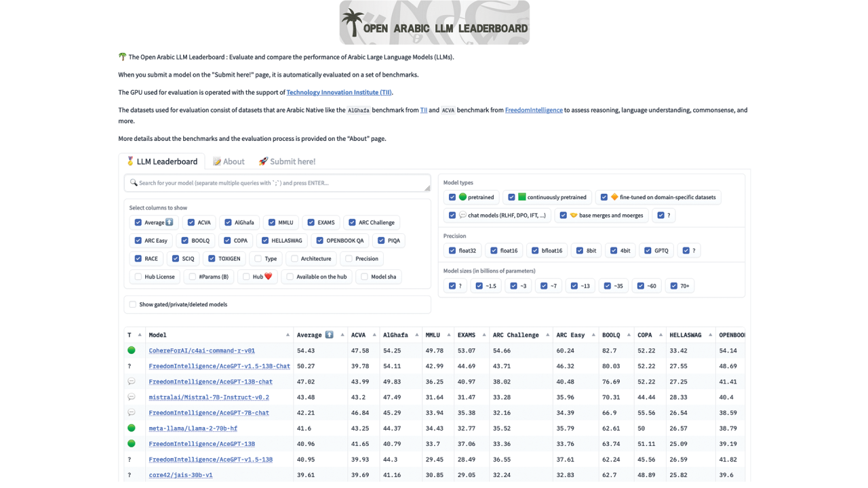Screen dimensions: 868x488
Task: Open the Technology Innovation Institute (TII) link
Action: [339, 92]
